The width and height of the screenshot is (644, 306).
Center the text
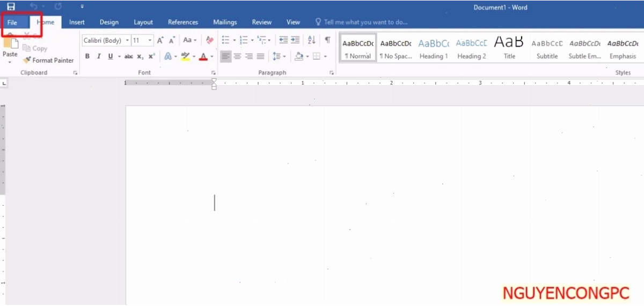click(x=237, y=56)
